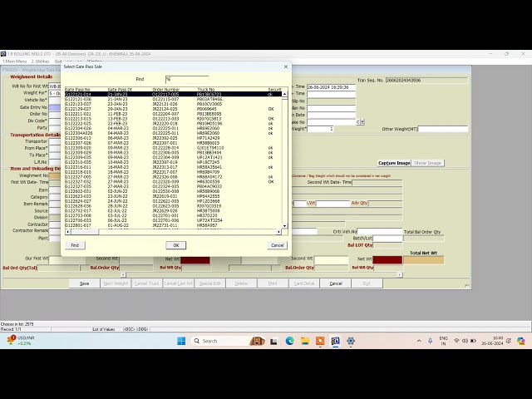This screenshot has width=532, height=399.
Task: Select gate pass row G122213-015
Action: coord(173,119)
